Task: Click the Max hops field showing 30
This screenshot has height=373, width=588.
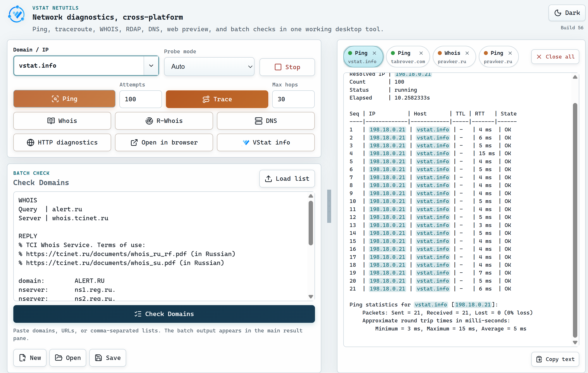Action: click(x=293, y=99)
